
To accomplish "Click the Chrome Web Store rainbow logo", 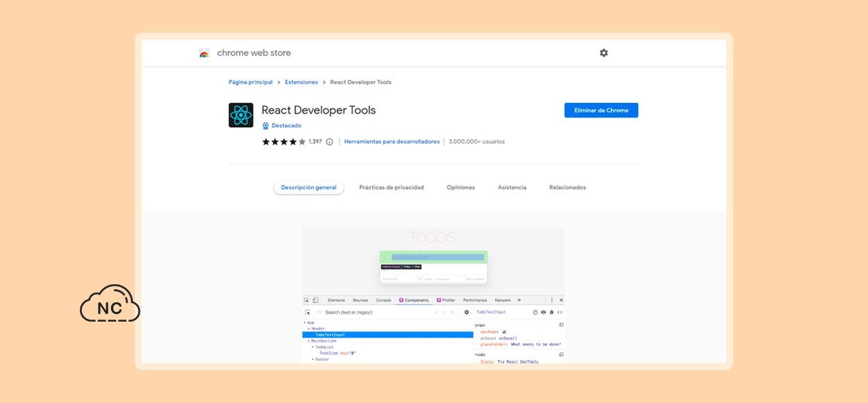I will pos(204,53).
